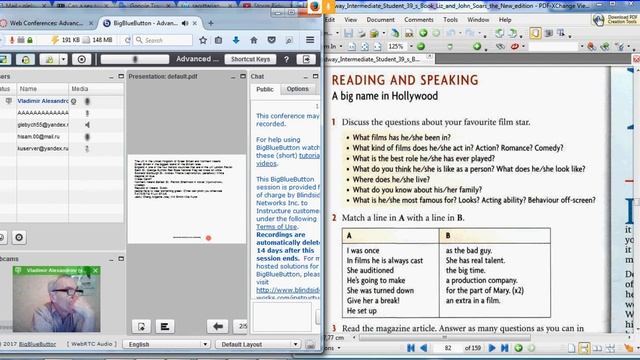Viewport: 640px width, 360px height.
Task: Toggle microphone for Vladimir Alexandrovich row
Action: coord(87,101)
